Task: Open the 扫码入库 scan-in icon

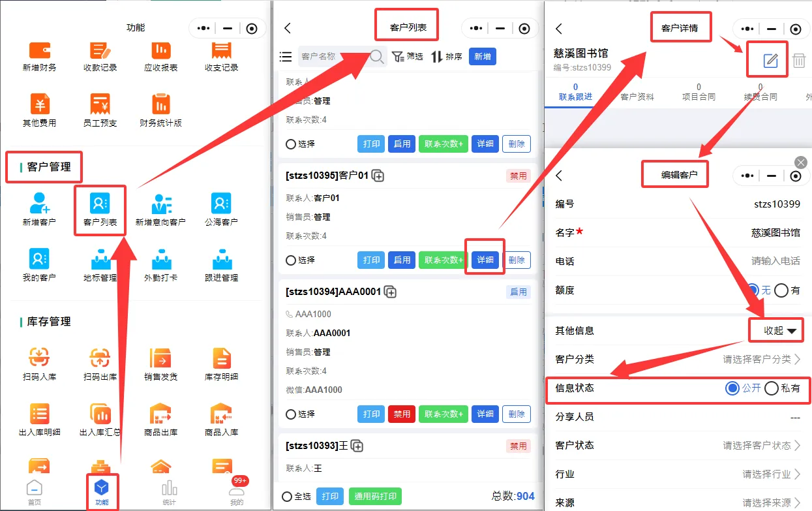Action: [39, 358]
